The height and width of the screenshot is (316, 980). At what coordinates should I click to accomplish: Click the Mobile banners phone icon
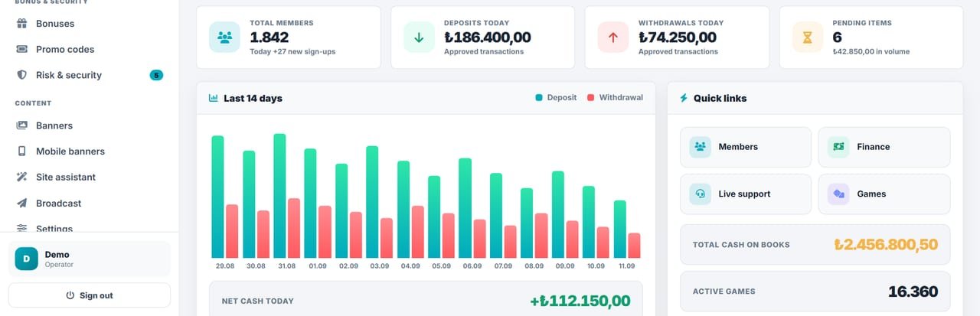(x=22, y=151)
